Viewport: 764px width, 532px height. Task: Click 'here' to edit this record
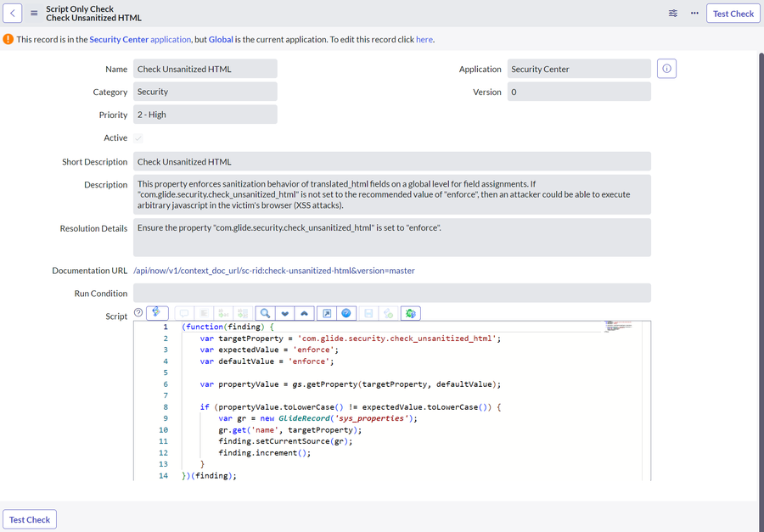(x=424, y=40)
